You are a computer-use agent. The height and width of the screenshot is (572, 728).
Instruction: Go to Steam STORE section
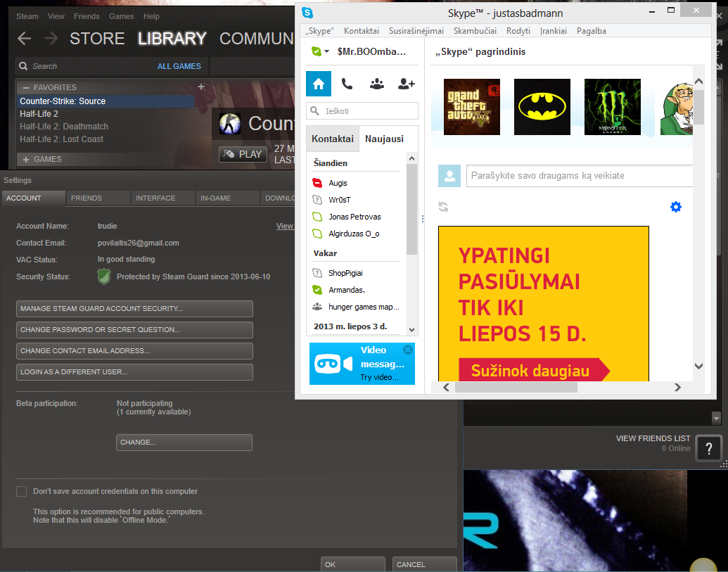coord(97,39)
